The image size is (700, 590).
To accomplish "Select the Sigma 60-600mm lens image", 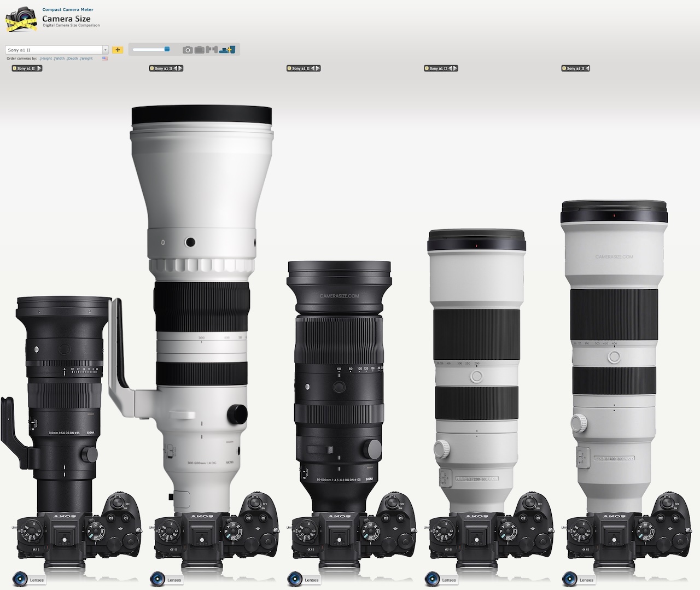I will (339, 387).
